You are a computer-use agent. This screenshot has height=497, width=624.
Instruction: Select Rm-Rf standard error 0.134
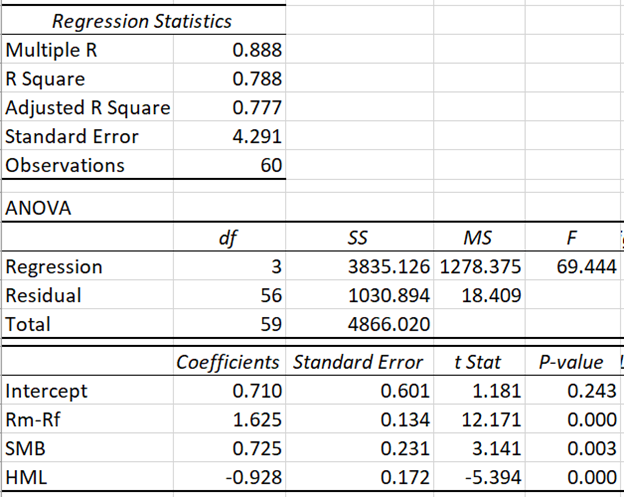point(405,420)
